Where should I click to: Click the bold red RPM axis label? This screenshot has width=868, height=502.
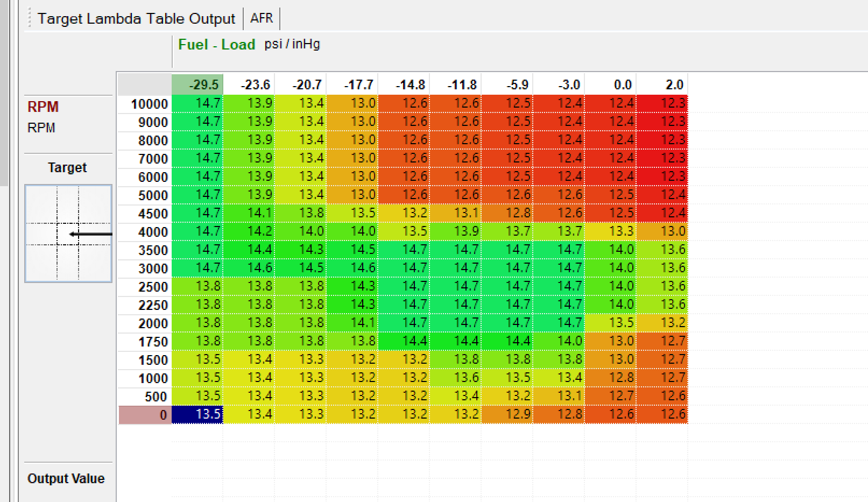point(43,107)
